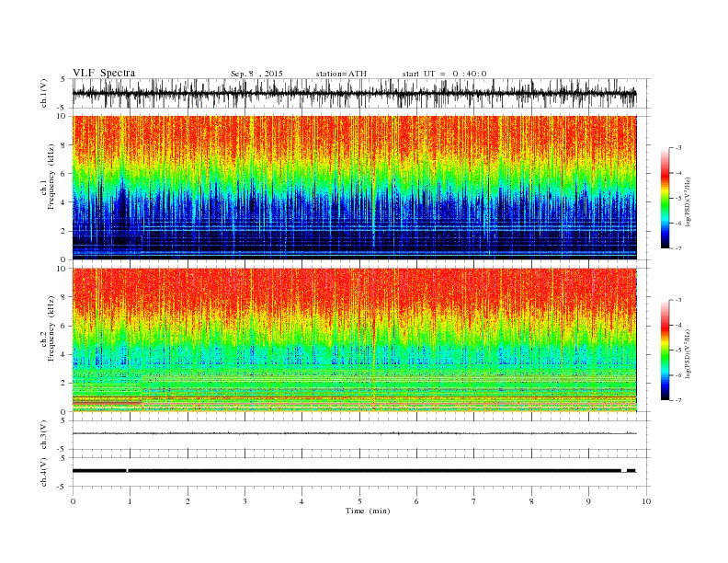Image resolution: width=728 pixels, height=563 pixels.
Task: Click the "6" kHz tick of the ch.1 spectrogram
Action: pos(64,174)
